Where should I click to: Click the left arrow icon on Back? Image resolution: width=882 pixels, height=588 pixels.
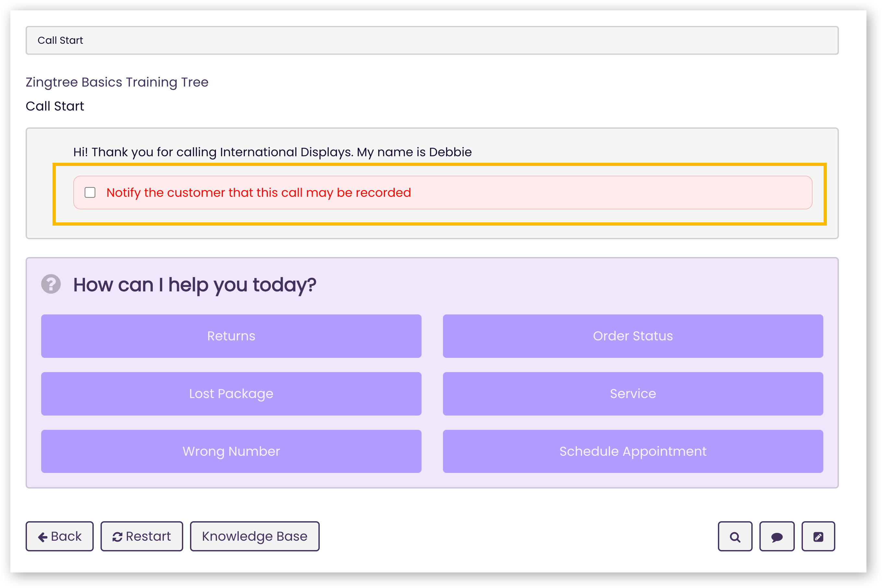pos(42,537)
